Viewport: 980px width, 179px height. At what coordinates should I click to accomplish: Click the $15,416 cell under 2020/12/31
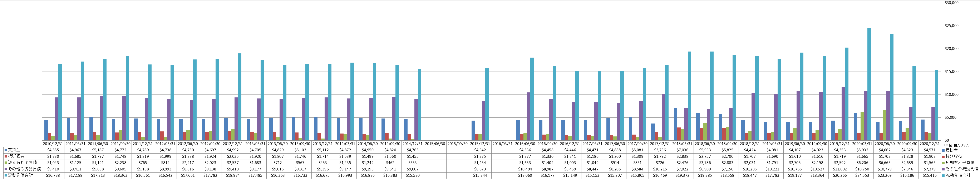pos(930,176)
